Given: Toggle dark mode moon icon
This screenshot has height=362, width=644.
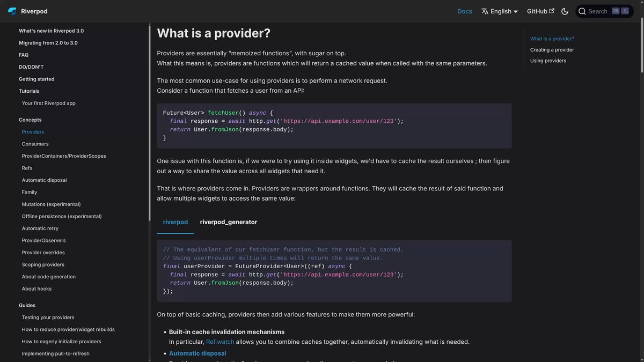Looking at the screenshot, I should coord(565,11).
